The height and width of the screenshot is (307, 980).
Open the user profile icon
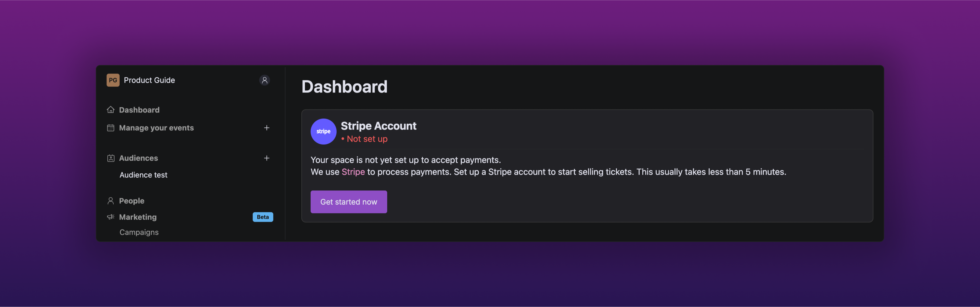click(x=264, y=80)
